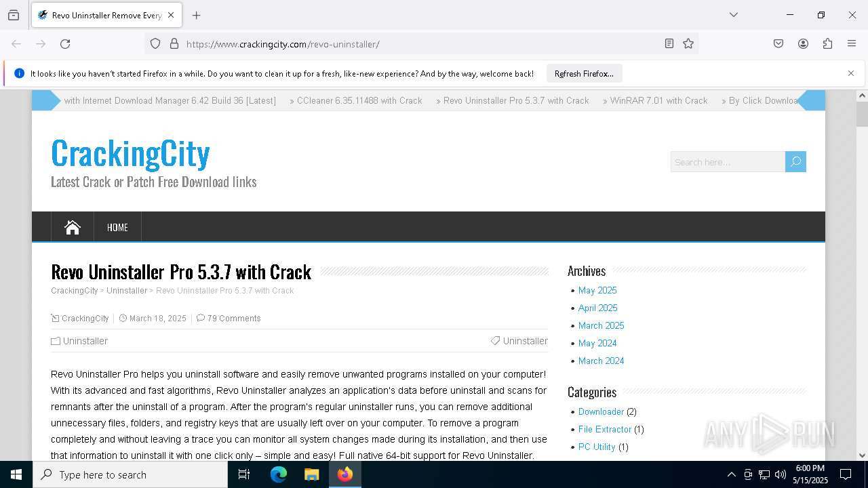The height and width of the screenshot is (488, 868).
Task: Open Revo Uninstaller Pro 5.3.7 ticker link
Action: click(516, 100)
